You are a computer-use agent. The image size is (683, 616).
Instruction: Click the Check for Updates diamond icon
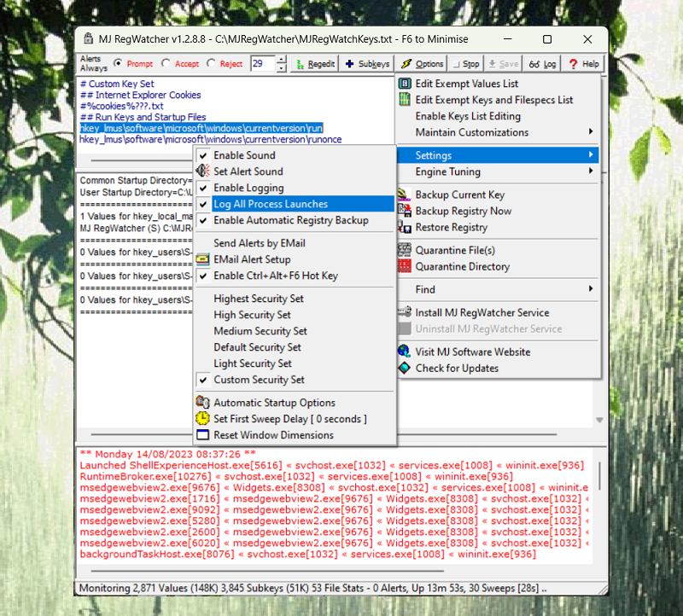405,368
